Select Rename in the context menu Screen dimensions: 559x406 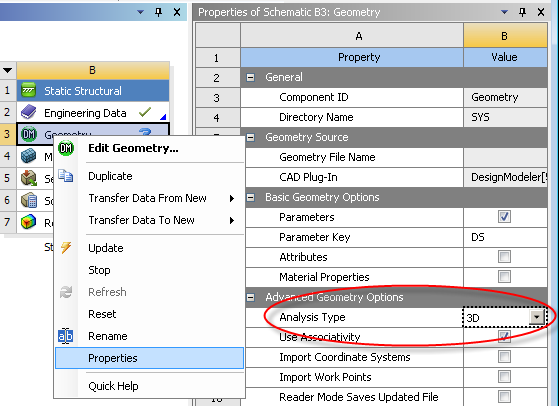click(x=108, y=336)
